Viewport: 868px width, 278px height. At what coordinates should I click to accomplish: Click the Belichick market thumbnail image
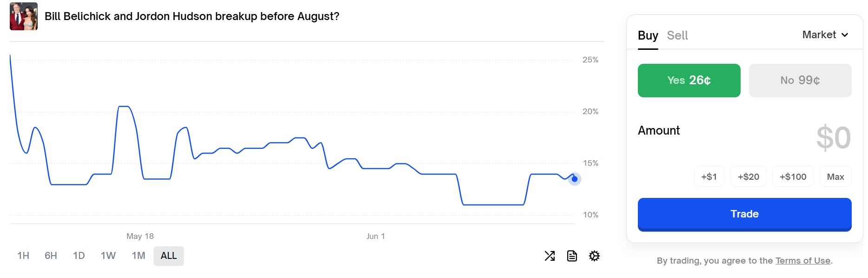point(24,16)
